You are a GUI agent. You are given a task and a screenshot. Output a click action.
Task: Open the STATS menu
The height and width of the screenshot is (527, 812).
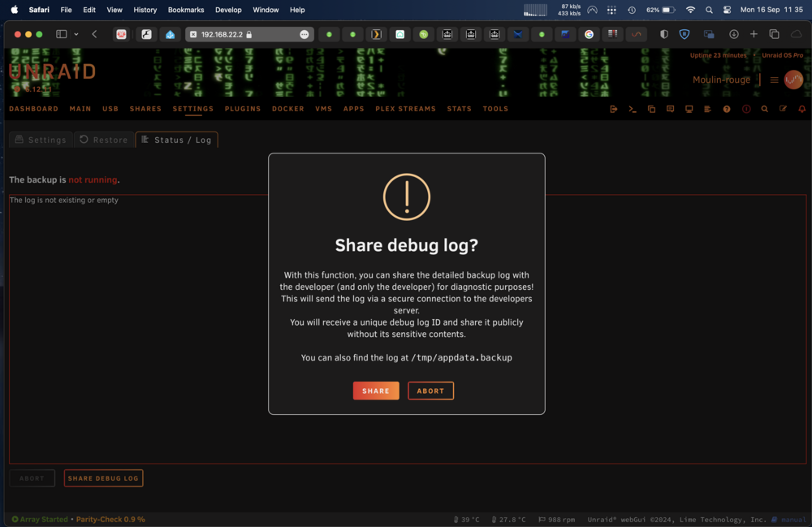(x=460, y=109)
